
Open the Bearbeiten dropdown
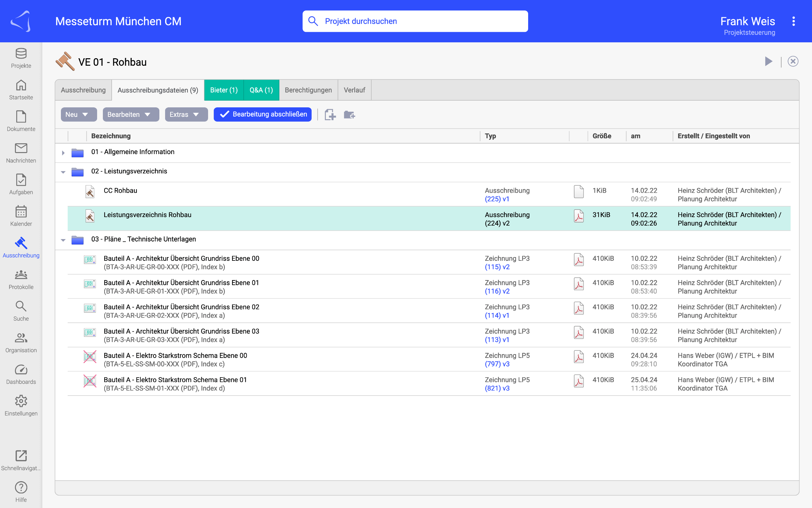click(x=131, y=114)
